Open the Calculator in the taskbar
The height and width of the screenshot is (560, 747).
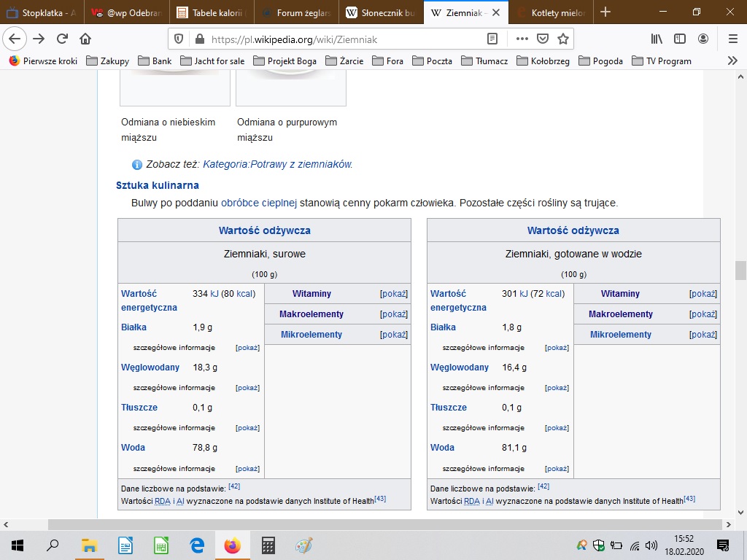[268, 545]
